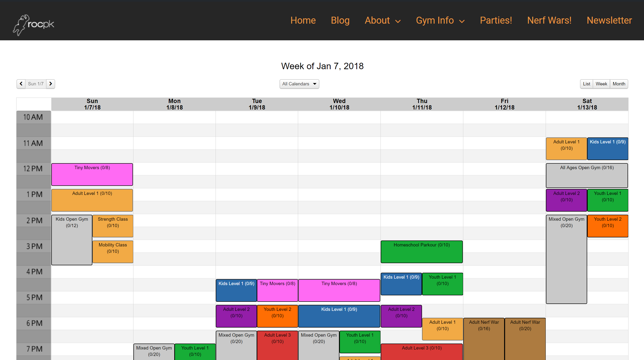Viewport: 644px width, 360px height.
Task: Click the Sun 1/7 date field
Action: (x=36, y=84)
